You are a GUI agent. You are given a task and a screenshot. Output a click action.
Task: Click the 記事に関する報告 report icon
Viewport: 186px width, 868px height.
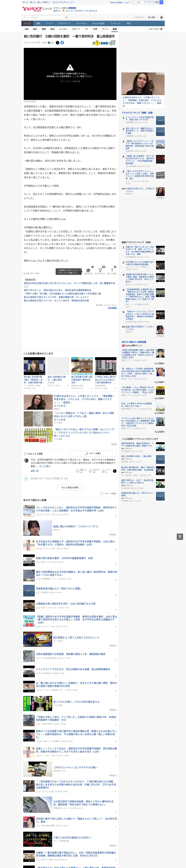(31, 273)
